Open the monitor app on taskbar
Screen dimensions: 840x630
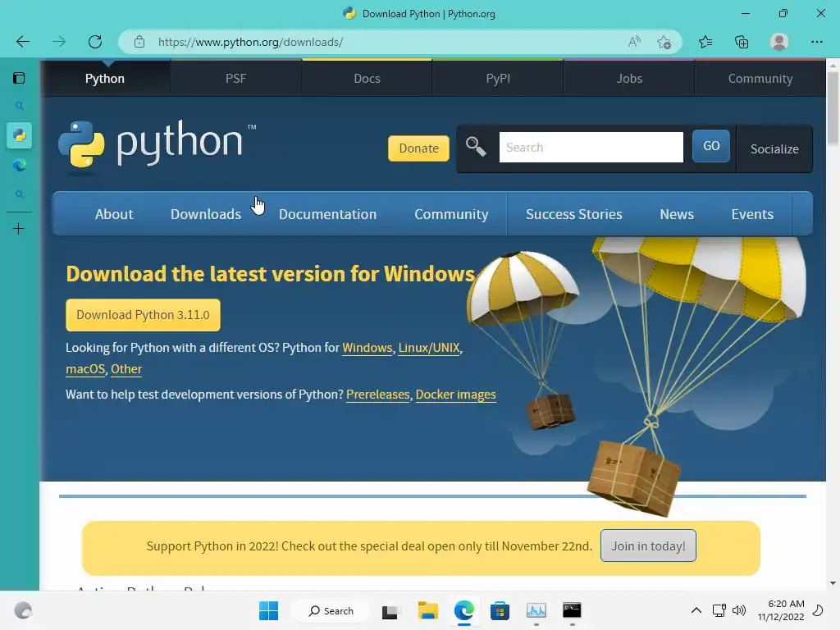click(x=536, y=610)
